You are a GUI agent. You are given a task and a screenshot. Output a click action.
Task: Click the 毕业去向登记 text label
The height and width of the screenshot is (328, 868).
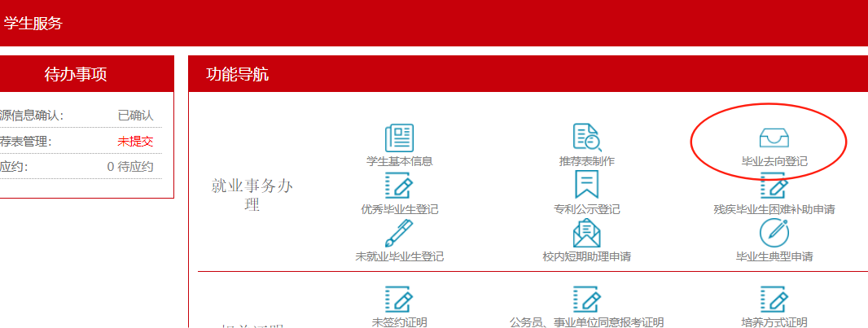(x=774, y=161)
